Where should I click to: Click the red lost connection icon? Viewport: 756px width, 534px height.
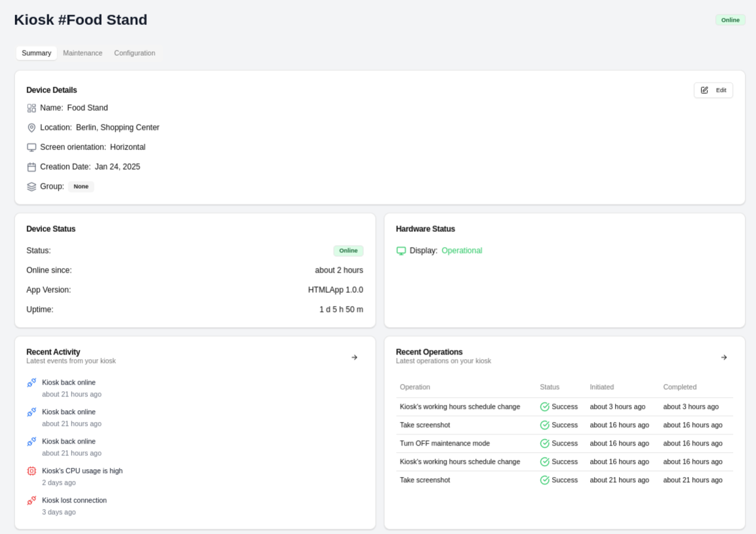pos(31,501)
